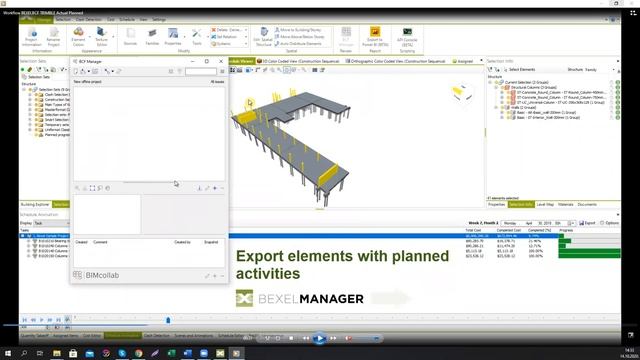
Task: Open Clash Detection bottom tab
Action: pos(156,336)
